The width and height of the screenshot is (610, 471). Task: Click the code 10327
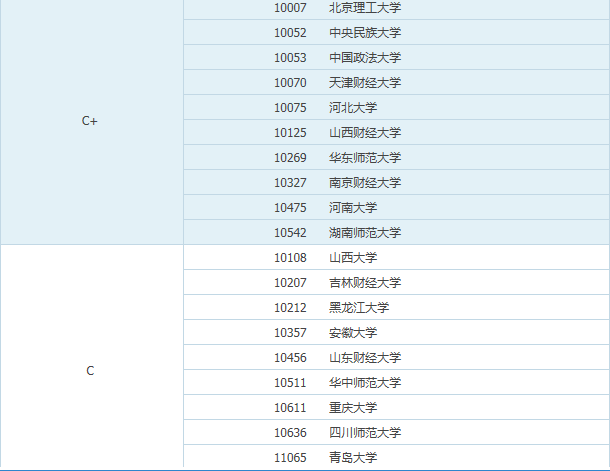pyautogui.click(x=290, y=182)
